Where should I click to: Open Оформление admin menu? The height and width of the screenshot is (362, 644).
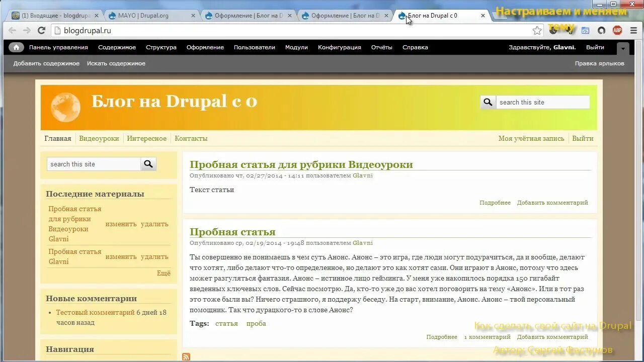(205, 47)
